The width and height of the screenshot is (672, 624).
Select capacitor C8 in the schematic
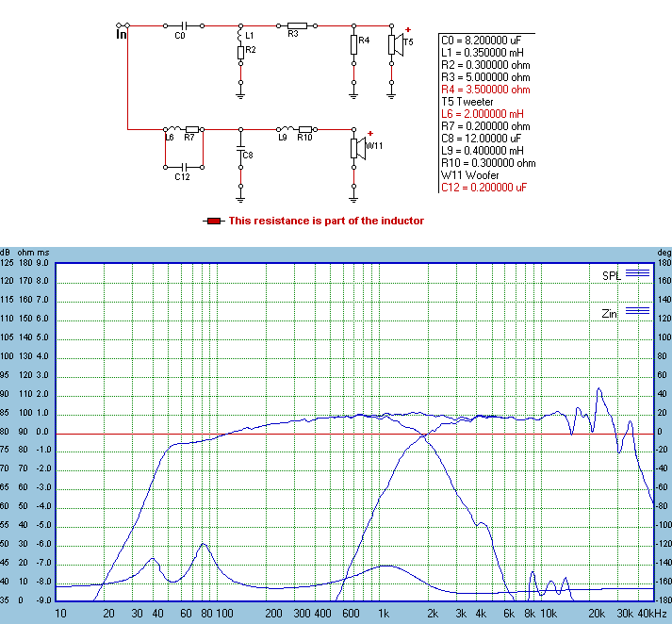coord(240,147)
